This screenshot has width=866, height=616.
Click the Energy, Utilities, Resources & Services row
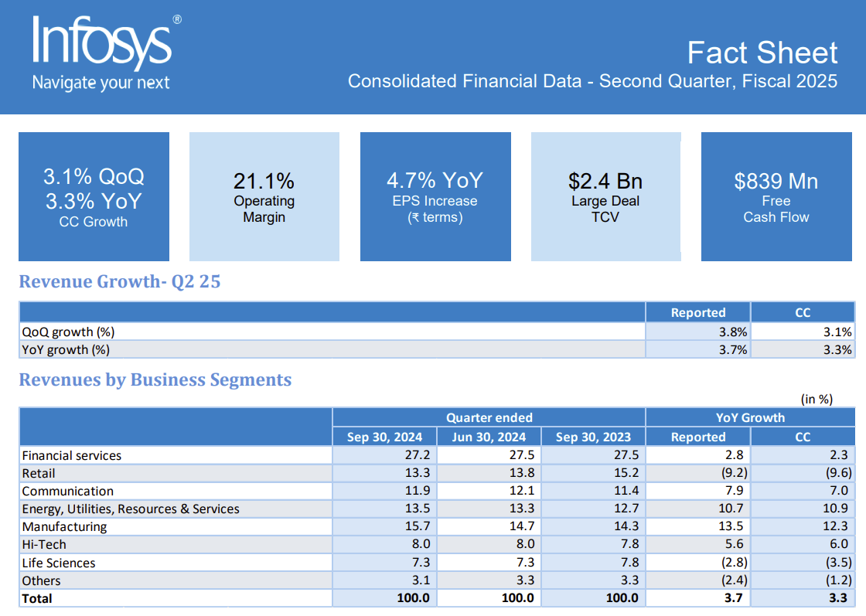[x=131, y=509]
